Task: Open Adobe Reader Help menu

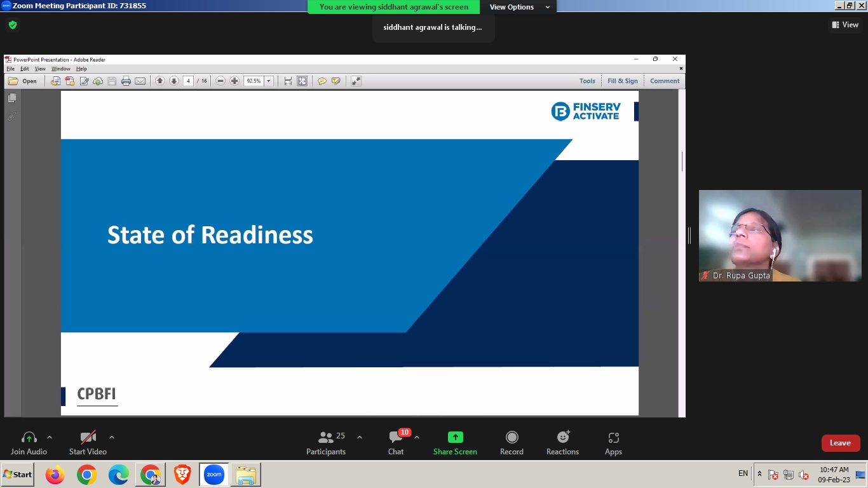Action: (x=81, y=69)
